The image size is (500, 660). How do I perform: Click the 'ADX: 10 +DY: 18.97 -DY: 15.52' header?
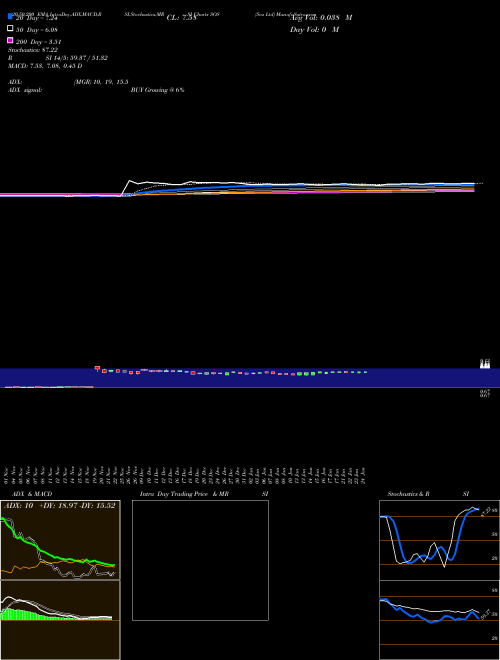[x=59, y=506]
